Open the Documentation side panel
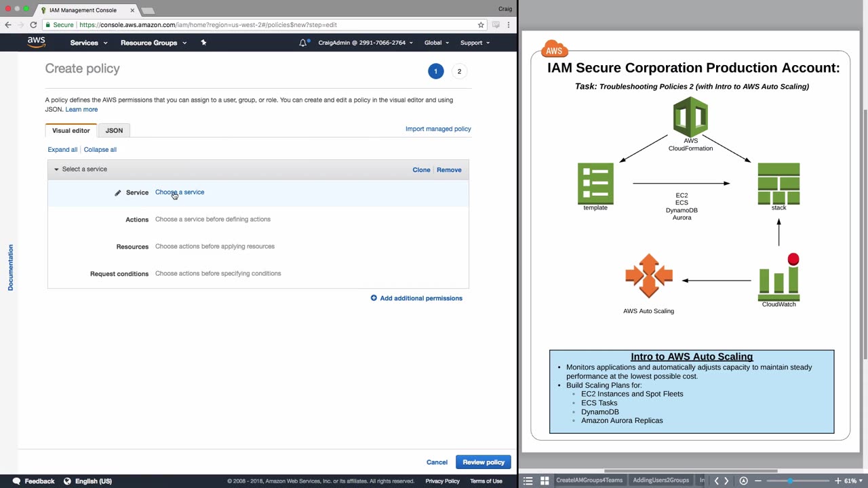The height and width of the screenshot is (488, 868). [10, 268]
